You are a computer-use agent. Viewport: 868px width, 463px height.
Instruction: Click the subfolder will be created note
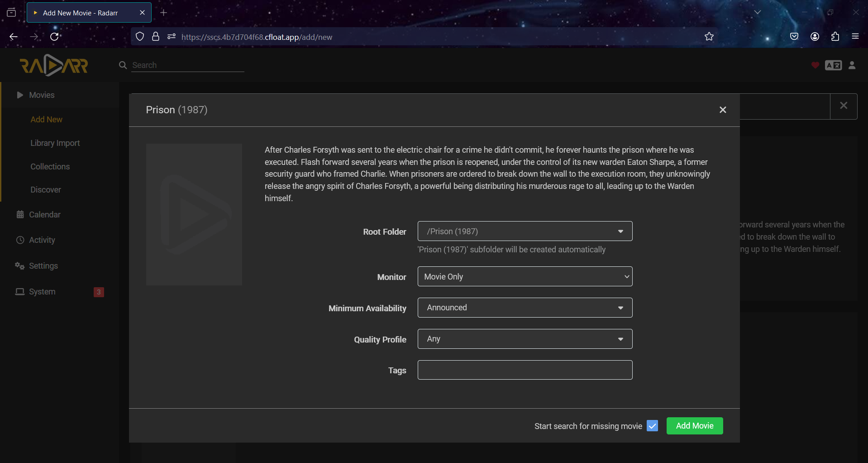pos(511,250)
